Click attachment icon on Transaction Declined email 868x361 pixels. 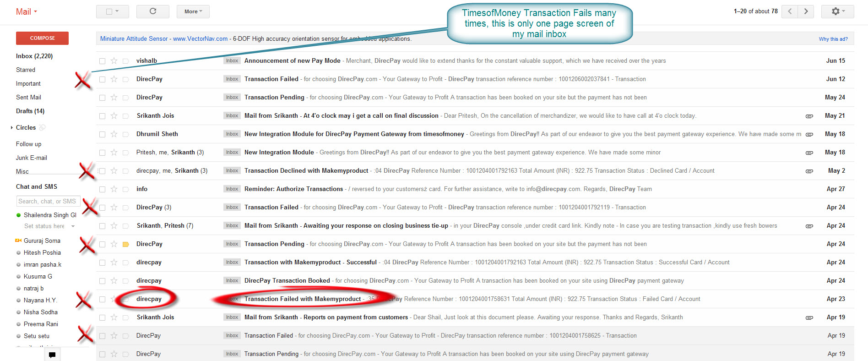click(809, 171)
